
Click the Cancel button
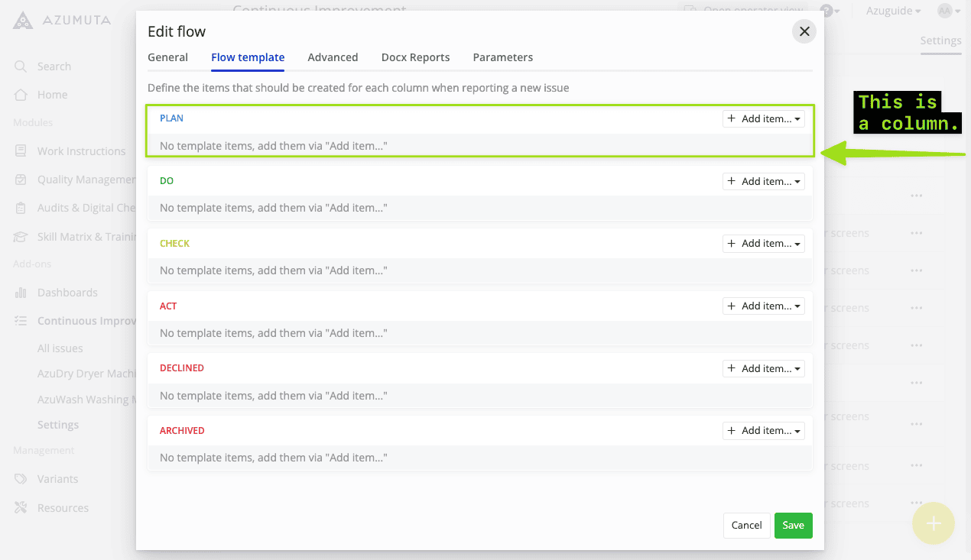coord(746,526)
